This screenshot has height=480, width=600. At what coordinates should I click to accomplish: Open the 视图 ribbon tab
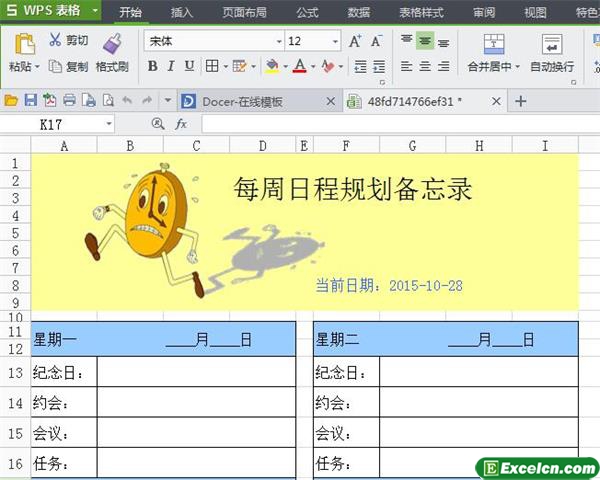[x=535, y=12]
